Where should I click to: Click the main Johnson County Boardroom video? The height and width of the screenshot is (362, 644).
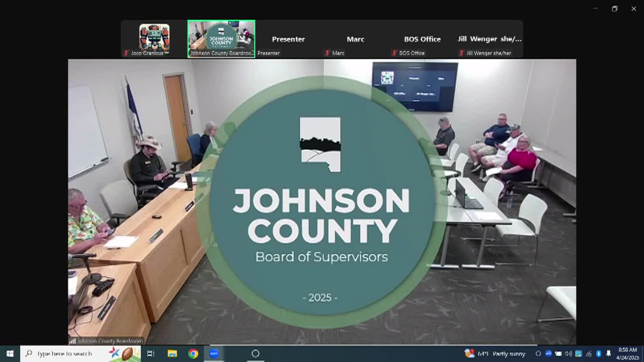pos(322,202)
